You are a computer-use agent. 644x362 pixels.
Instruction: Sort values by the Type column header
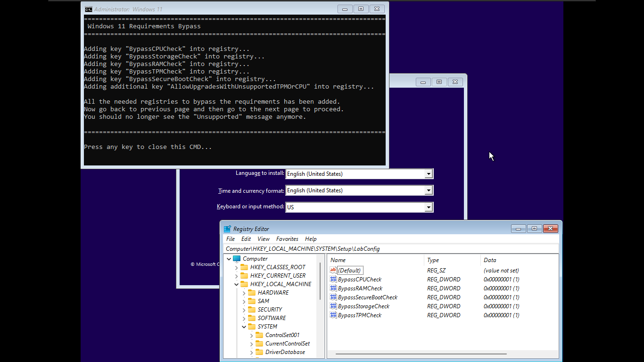click(x=453, y=260)
